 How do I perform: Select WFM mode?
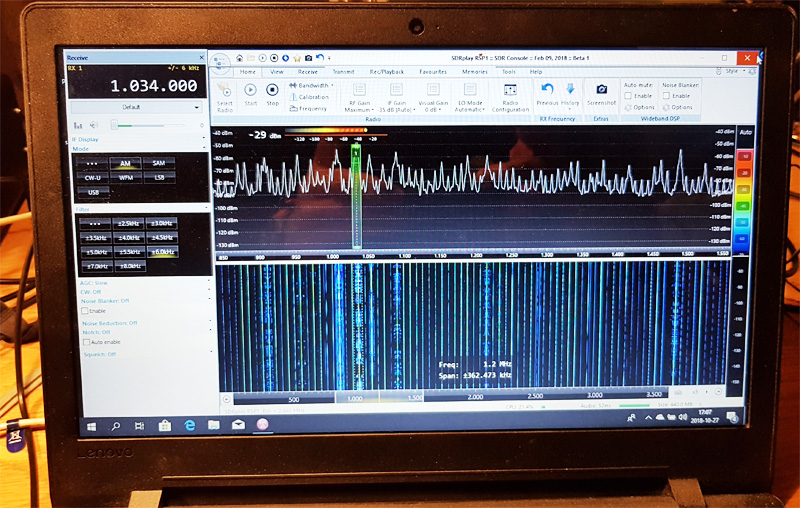[x=126, y=177]
